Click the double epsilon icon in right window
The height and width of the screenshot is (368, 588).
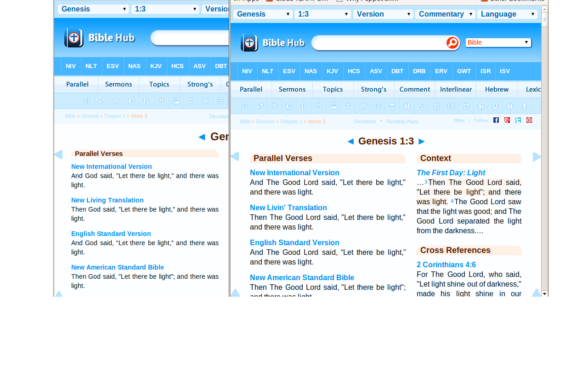pos(451,106)
